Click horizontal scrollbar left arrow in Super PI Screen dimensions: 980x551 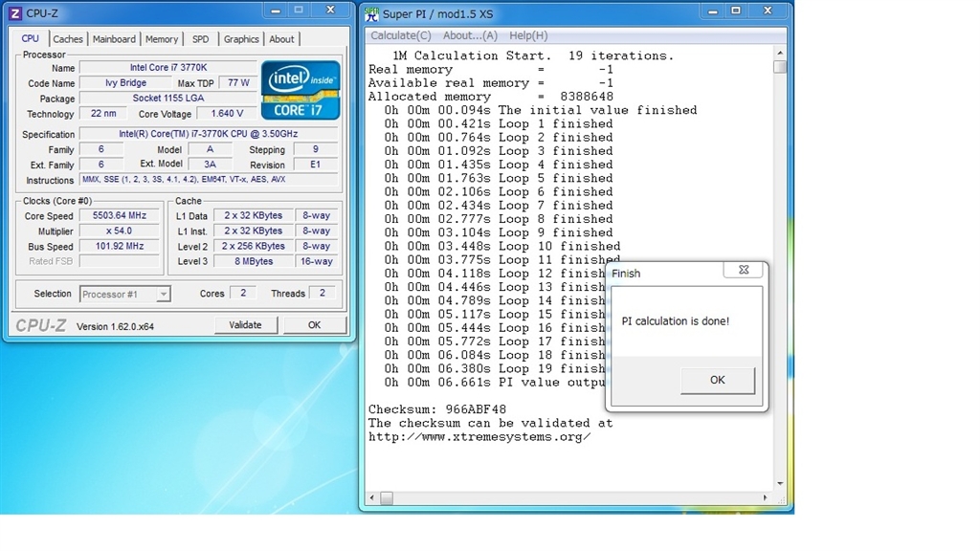coord(374,498)
